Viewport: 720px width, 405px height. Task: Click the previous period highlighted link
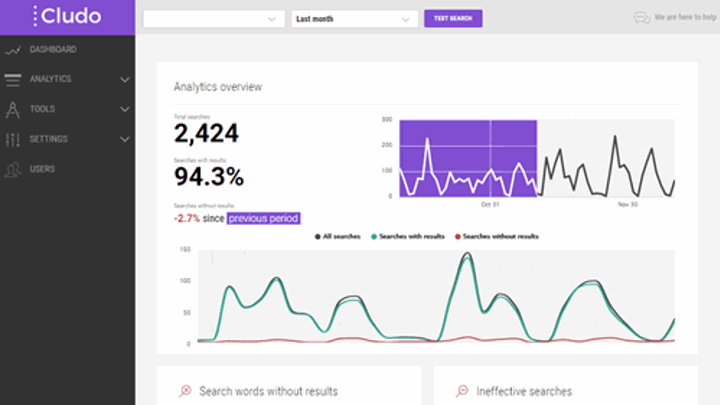coord(263,218)
